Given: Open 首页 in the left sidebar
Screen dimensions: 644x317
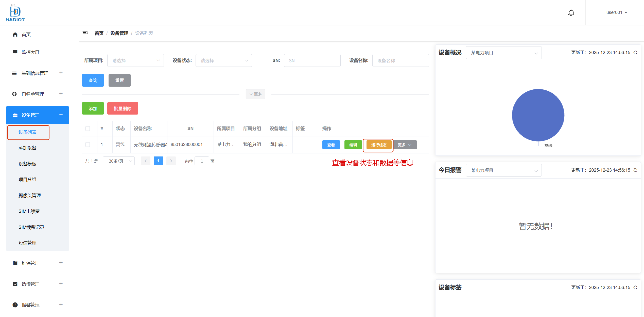Looking at the screenshot, I should [26, 34].
